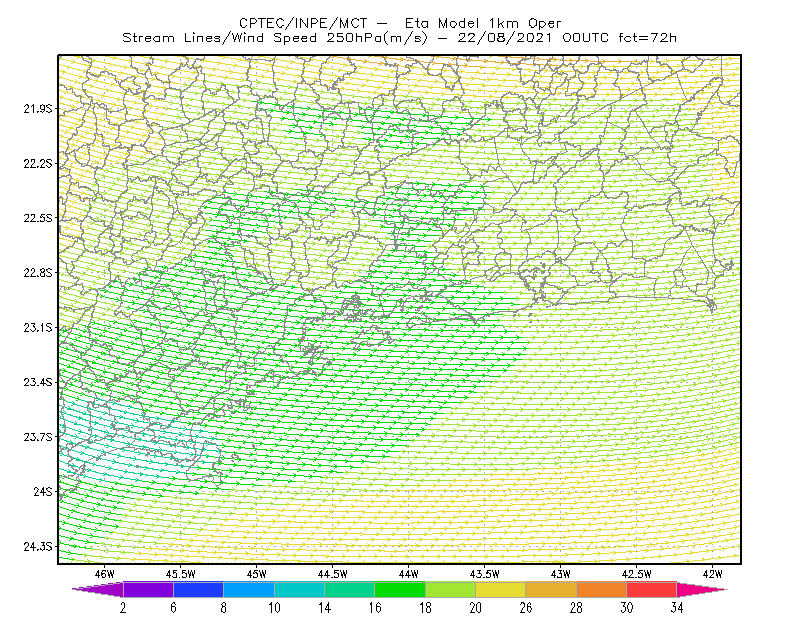Click the '22.2S' latitude label
Viewport: 800px width, 618px height.
click(38, 163)
